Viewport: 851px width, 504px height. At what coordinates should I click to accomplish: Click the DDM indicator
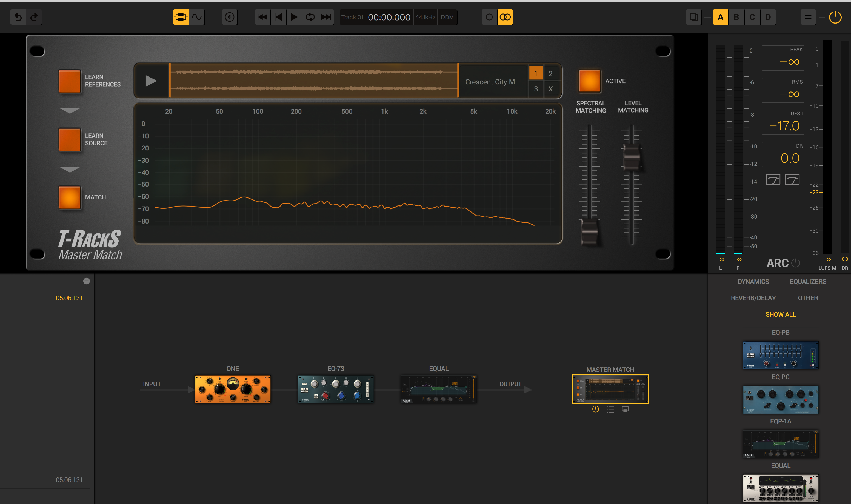click(x=447, y=17)
